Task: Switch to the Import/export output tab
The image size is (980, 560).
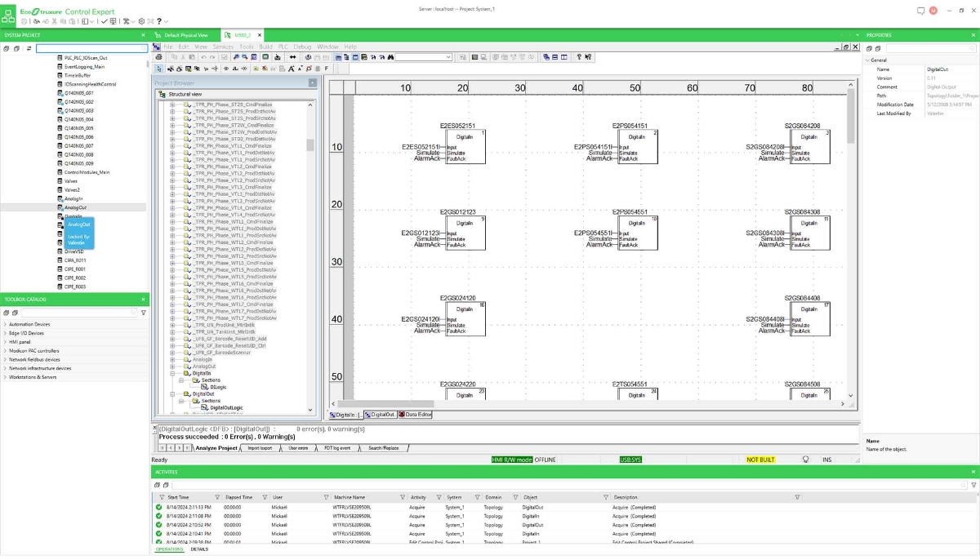Action: [x=260, y=447]
